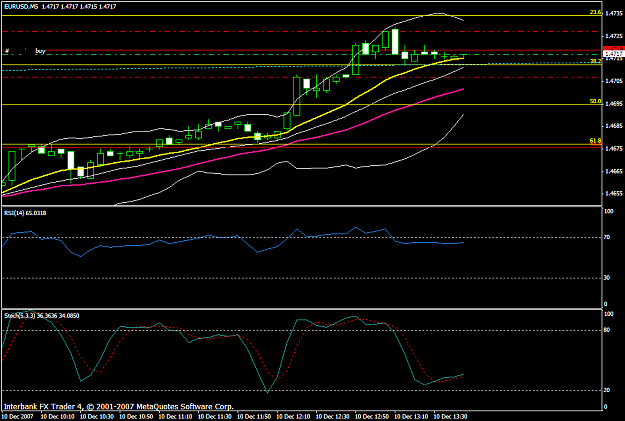Click the 38.2 Fibonacci level label

pos(595,61)
